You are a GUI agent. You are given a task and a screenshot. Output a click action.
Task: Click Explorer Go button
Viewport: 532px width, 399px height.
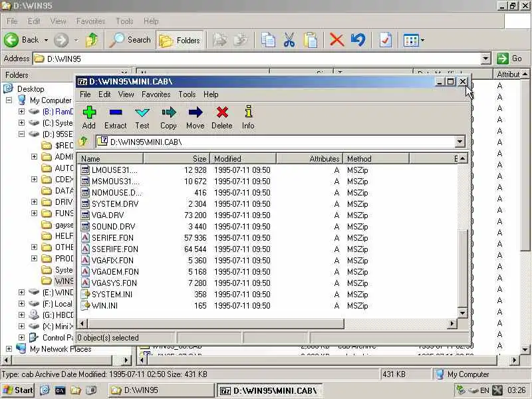pos(509,59)
